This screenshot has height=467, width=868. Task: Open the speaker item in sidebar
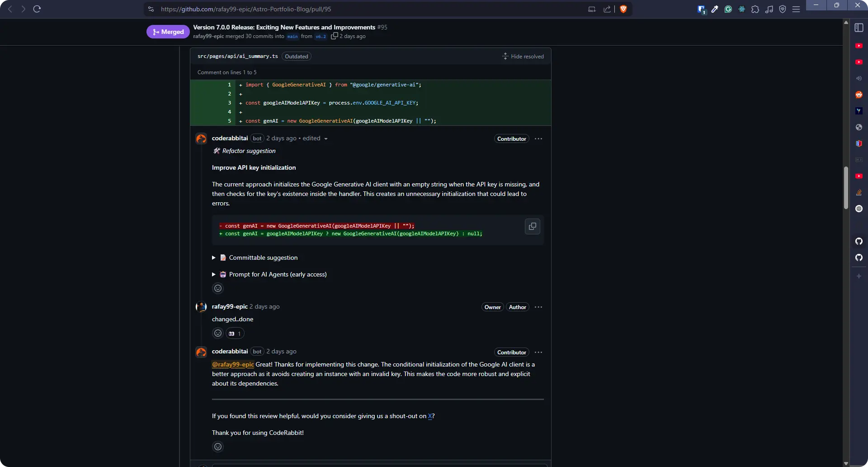859,78
